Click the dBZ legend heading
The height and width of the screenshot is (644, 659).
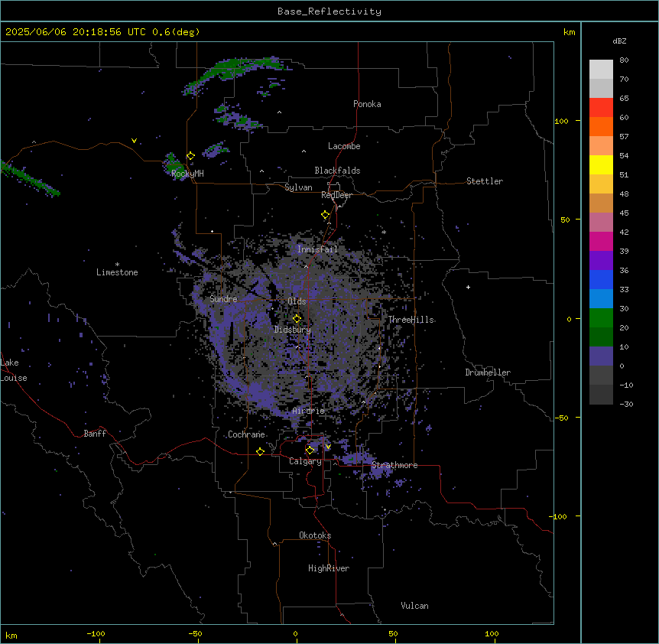(619, 41)
